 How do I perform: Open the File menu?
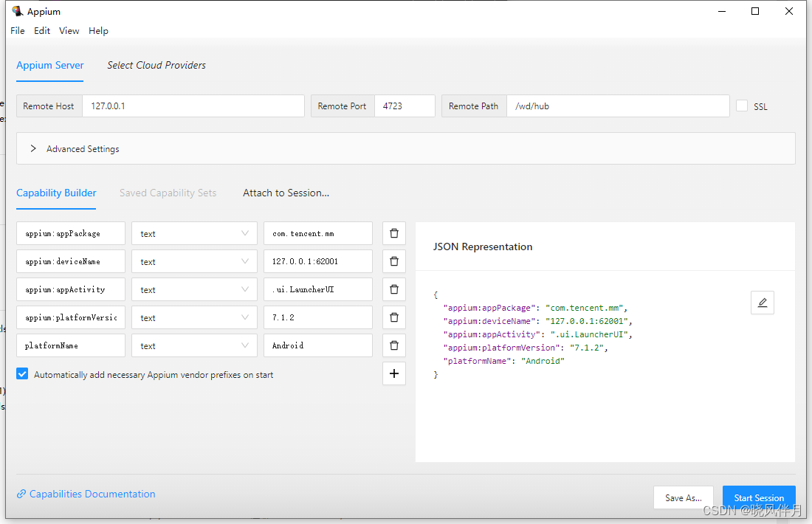coord(18,30)
